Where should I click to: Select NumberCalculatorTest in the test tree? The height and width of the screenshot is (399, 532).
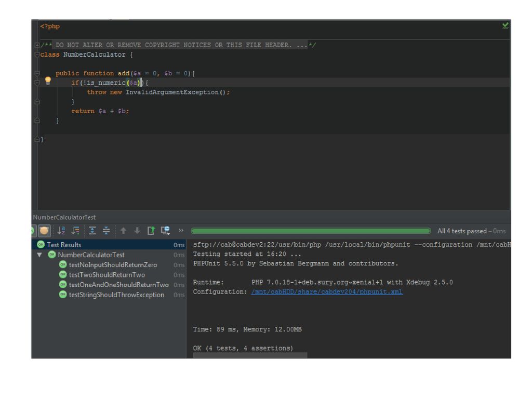point(91,255)
